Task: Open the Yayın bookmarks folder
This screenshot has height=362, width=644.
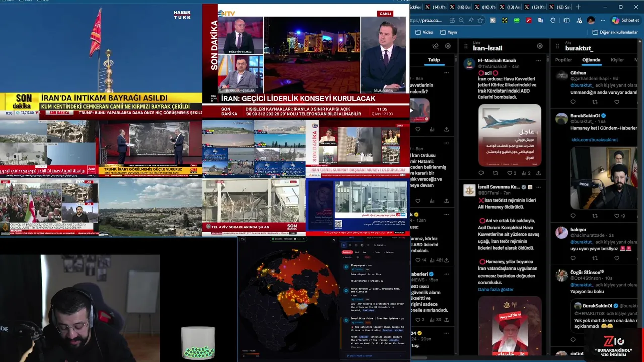Action: 448,32
